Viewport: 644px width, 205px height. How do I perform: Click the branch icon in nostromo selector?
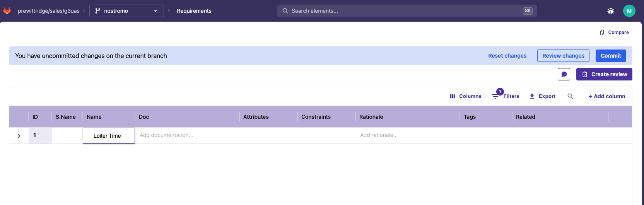point(98,11)
